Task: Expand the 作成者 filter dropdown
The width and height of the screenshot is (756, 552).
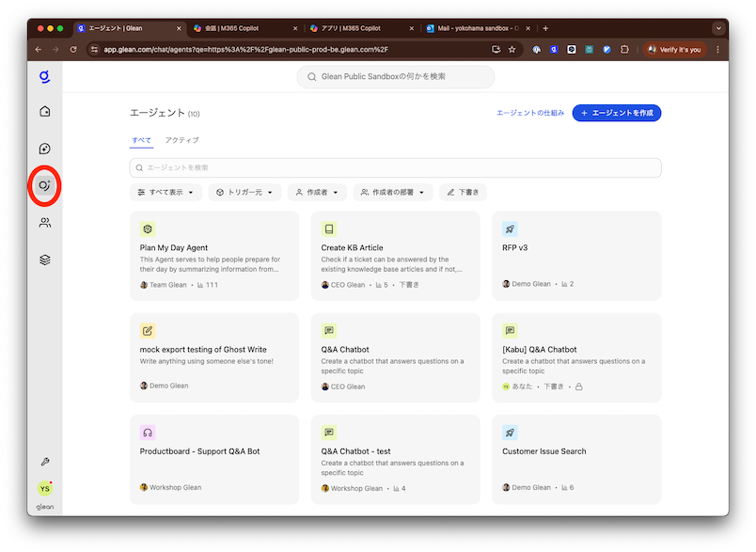Action: point(317,193)
